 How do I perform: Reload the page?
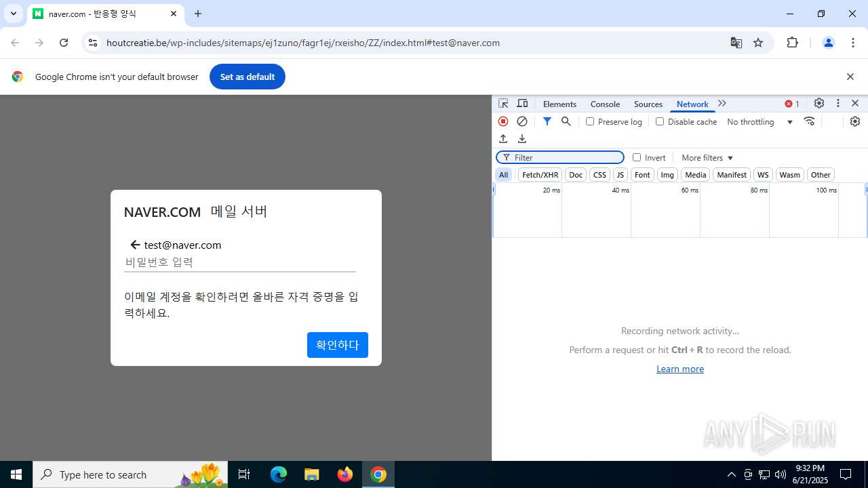tap(64, 43)
